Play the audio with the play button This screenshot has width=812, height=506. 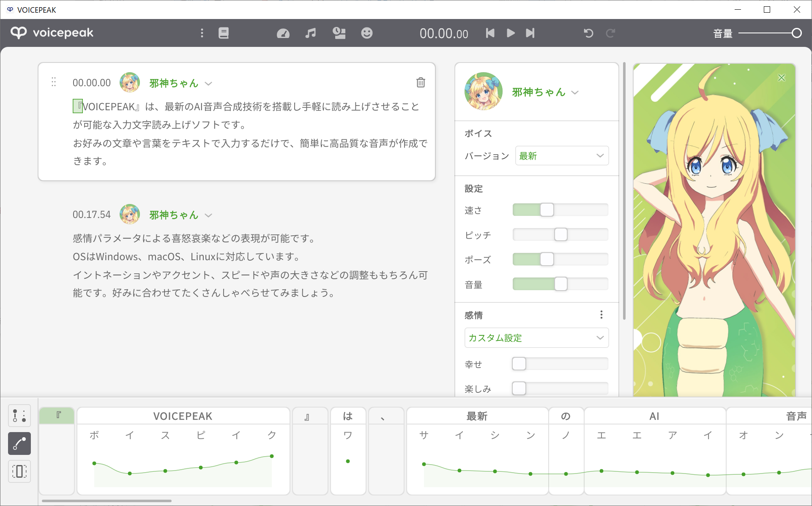pos(510,33)
